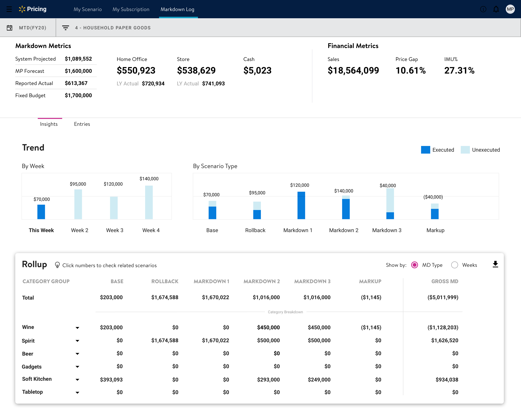The height and width of the screenshot is (420, 521).
Task: Select the MD Type radio option
Action: coord(414,265)
